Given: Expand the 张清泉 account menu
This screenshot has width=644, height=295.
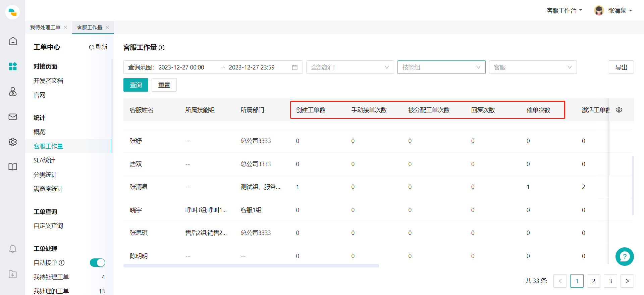Looking at the screenshot, I should [620, 11].
